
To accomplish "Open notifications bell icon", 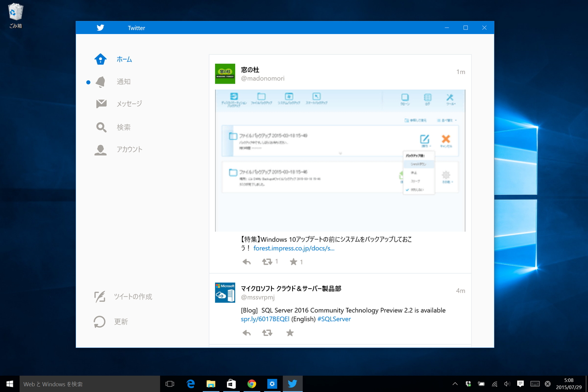I will 101,82.
